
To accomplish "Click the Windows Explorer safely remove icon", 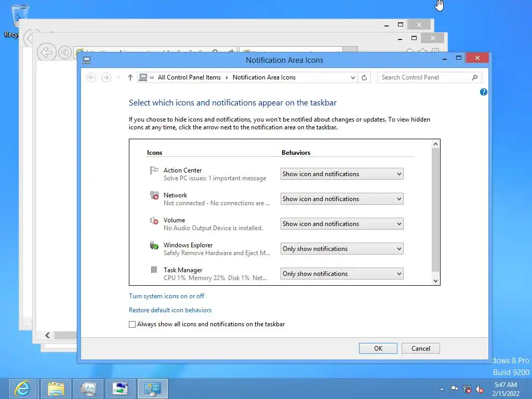I will pos(154,245).
